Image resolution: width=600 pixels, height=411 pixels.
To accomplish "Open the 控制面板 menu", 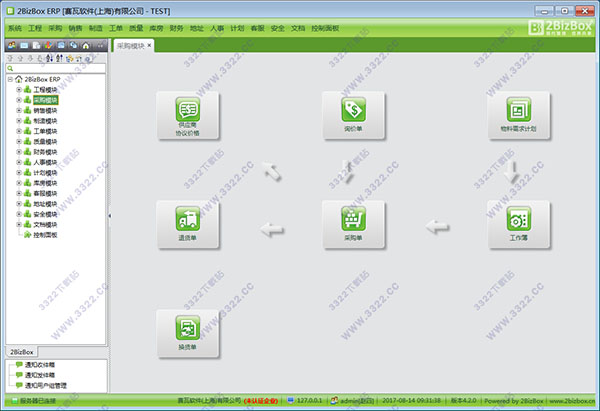I will pos(325,28).
